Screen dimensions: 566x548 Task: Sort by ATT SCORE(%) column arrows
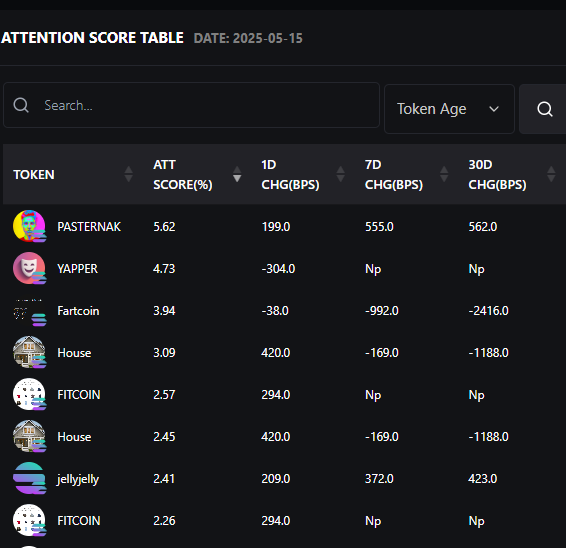point(237,174)
